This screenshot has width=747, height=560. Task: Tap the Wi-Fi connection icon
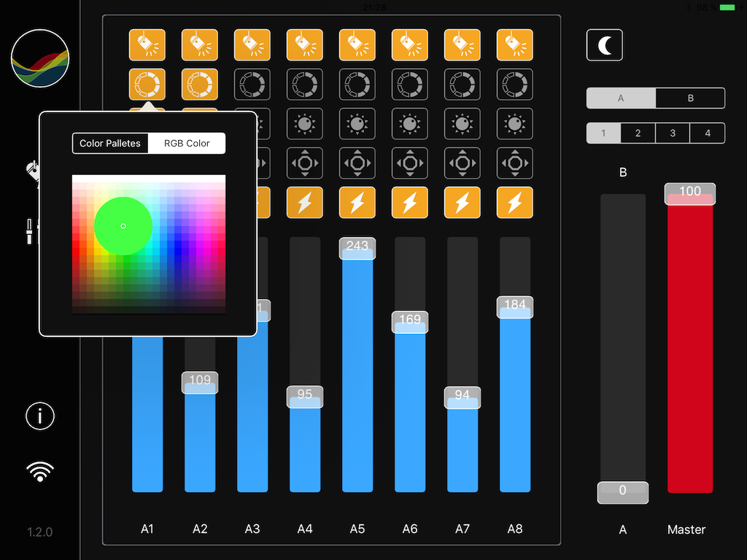(40, 472)
